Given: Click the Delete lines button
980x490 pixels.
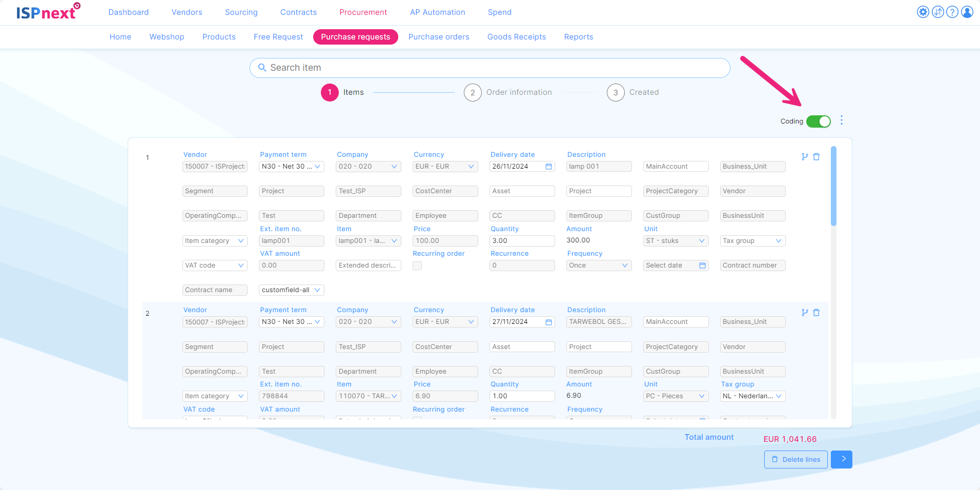Looking at the screenshot, I should click(x=795, y=459).
